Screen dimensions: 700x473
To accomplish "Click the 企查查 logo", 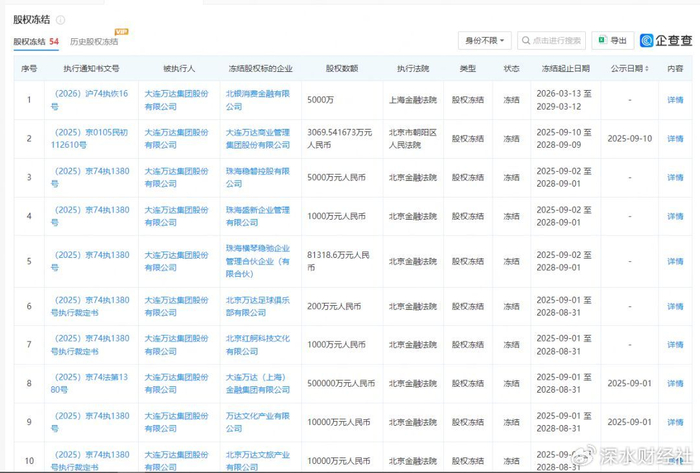I will (x=666, y=41).
